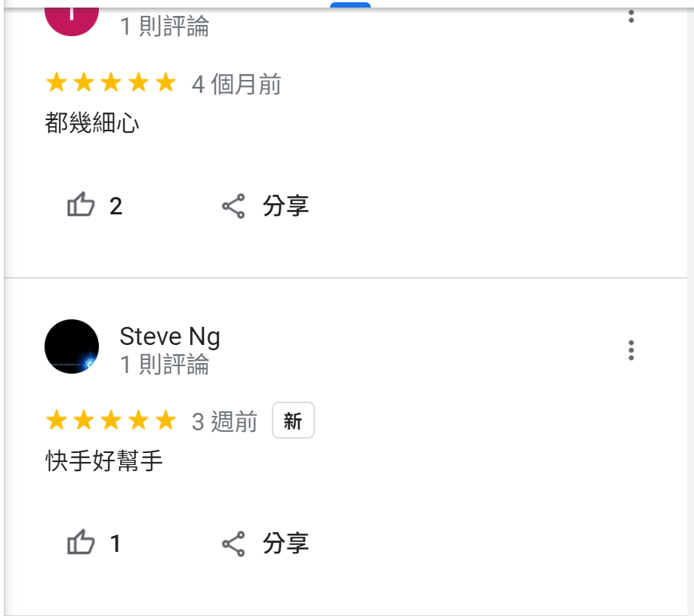Click 分享 text under Steve Ng's review
Image resolution: width=694 pixels, height=616 pixels.
coord(285,544)
